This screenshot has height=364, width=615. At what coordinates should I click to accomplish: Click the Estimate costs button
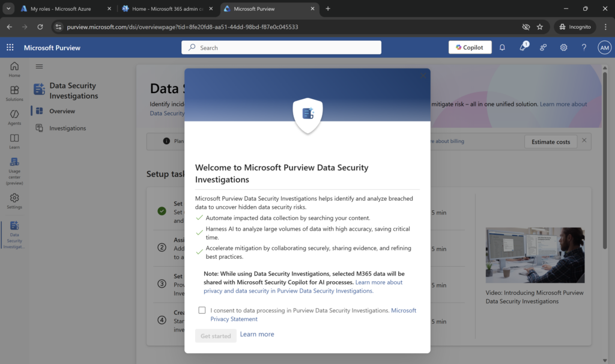pyautogui.click(x=550, y=142)
